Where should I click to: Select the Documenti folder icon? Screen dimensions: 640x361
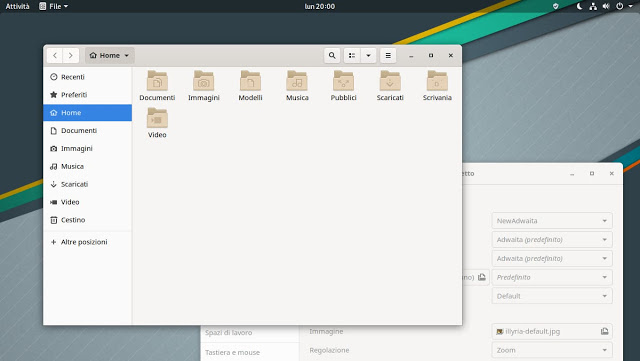157,81
